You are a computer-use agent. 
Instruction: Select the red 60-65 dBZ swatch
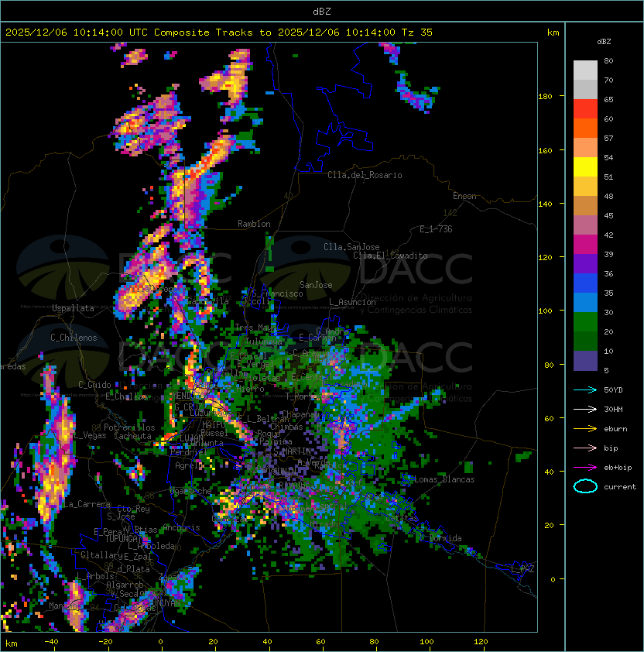[585, 109]
